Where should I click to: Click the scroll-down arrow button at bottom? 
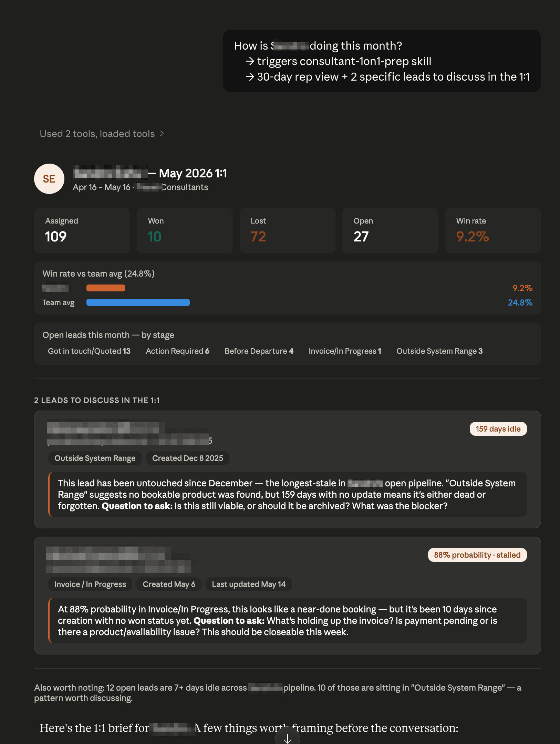[288, 737]
